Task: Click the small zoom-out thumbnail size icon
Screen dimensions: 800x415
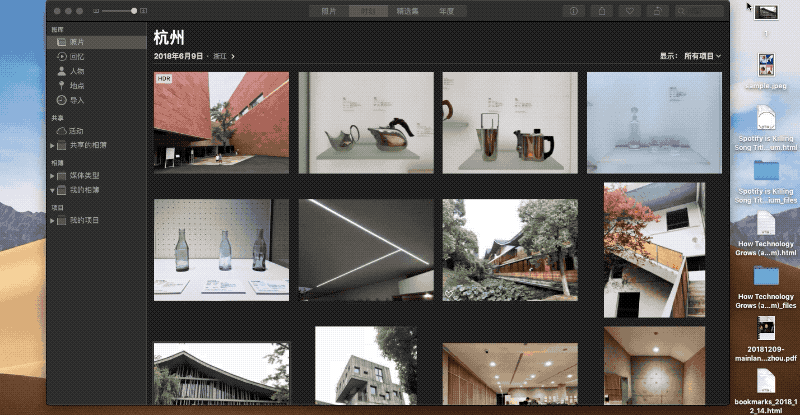Action: point(95,11)
